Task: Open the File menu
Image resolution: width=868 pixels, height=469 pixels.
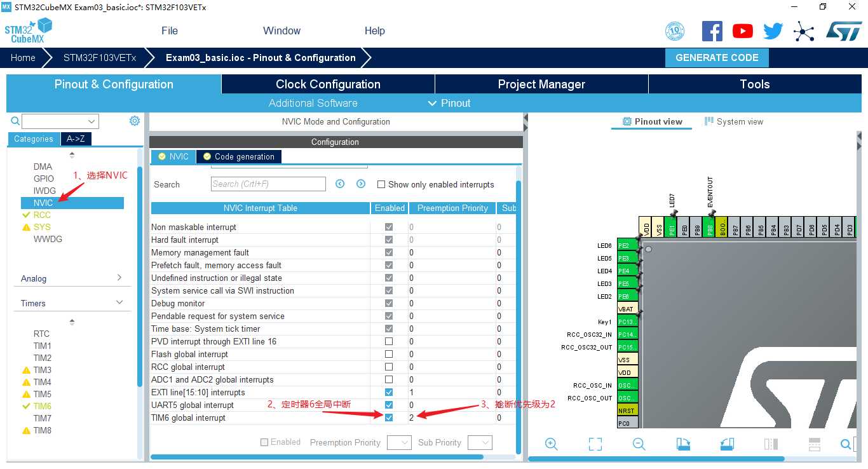Action: tap(170, 31)
